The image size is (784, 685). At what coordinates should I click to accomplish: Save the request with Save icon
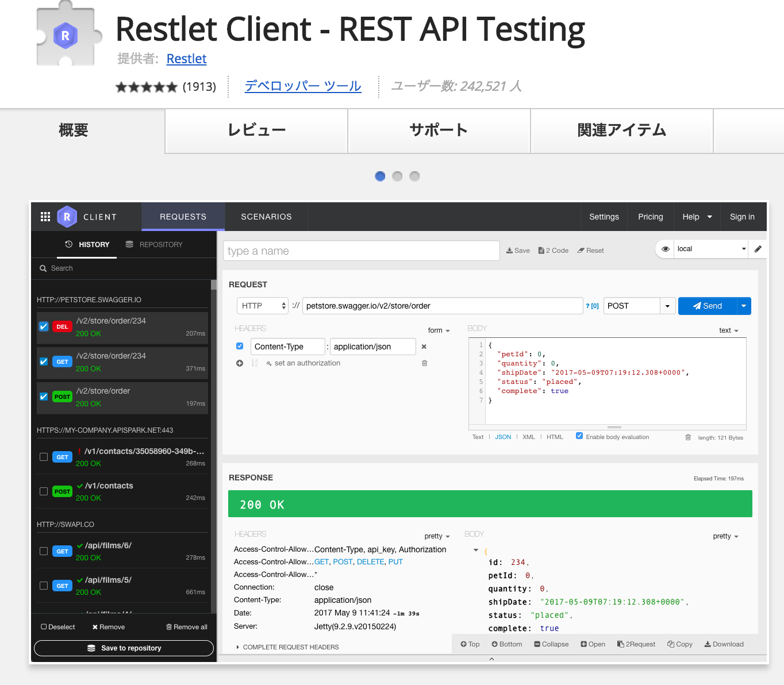coord(518,251)
